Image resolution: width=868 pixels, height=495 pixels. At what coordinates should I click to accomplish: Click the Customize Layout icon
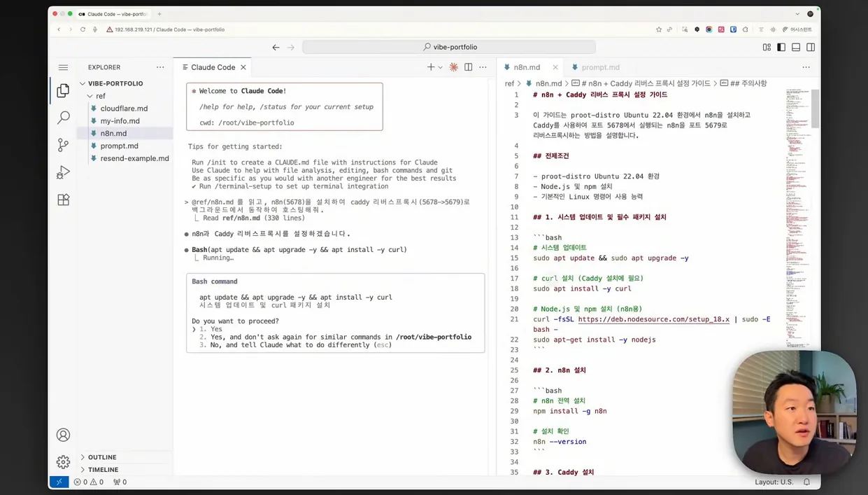[x=767, y=47]
